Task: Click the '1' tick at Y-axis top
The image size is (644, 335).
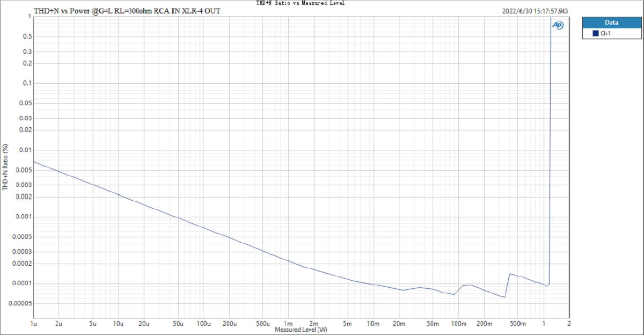Action: click(29, 17)
